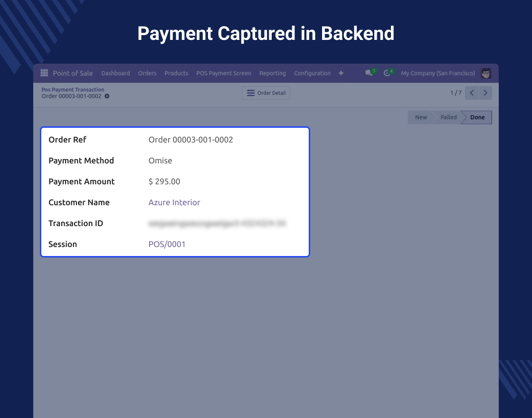The width and height of the screenshot is (532, 418).
Task: Open the Azure Interior customer link
Action: [x=174, y=202]
